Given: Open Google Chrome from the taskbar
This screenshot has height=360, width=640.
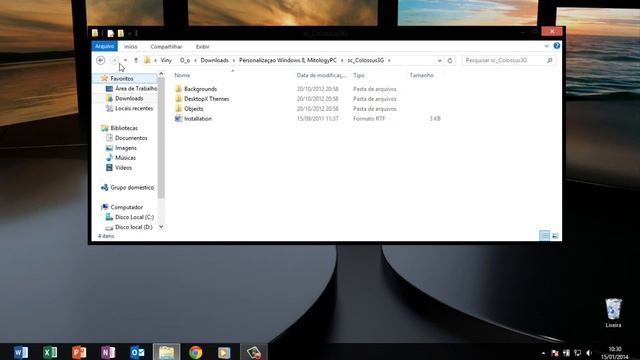Looking at the screenshot, I should (x=196, y=352).
